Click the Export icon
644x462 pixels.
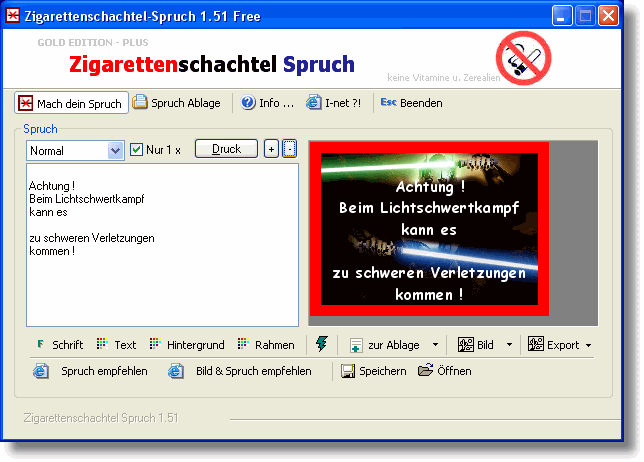[536, 344]
